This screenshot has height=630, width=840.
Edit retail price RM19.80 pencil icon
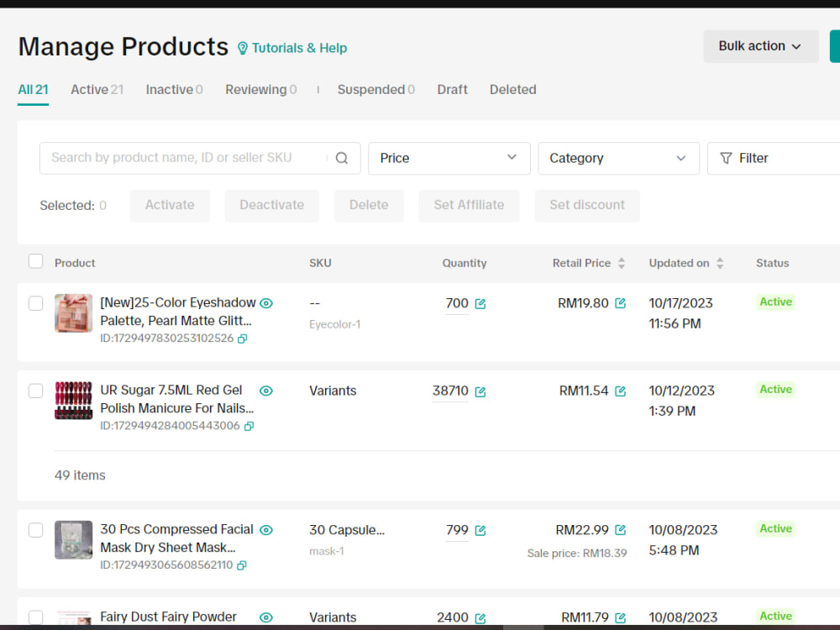pyautogui.click(x=621, y=303)
